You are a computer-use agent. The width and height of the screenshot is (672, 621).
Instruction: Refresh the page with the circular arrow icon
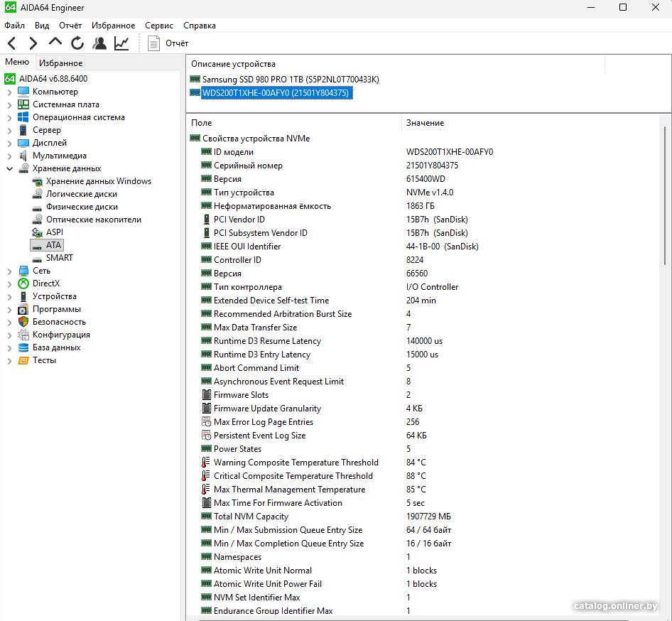point(77,43)
